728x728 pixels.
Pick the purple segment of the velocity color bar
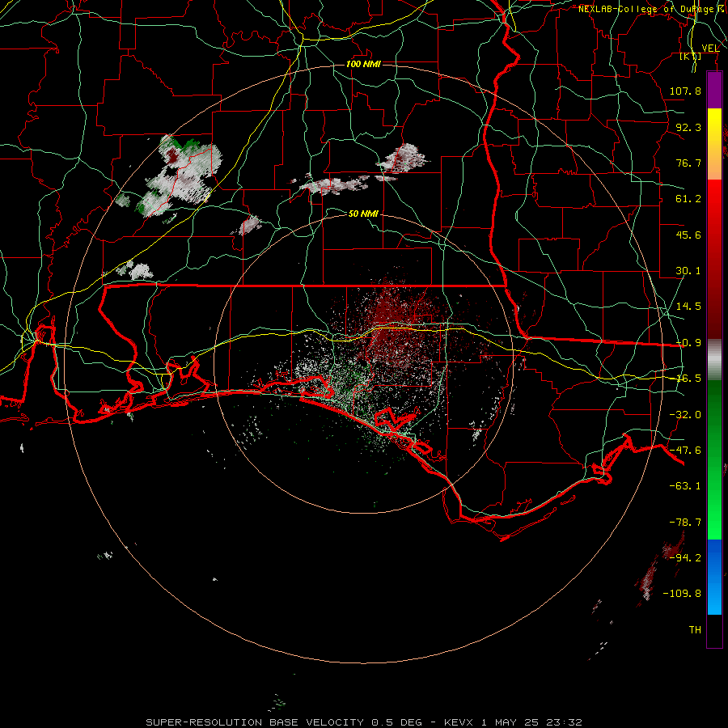tap(714, 91)
